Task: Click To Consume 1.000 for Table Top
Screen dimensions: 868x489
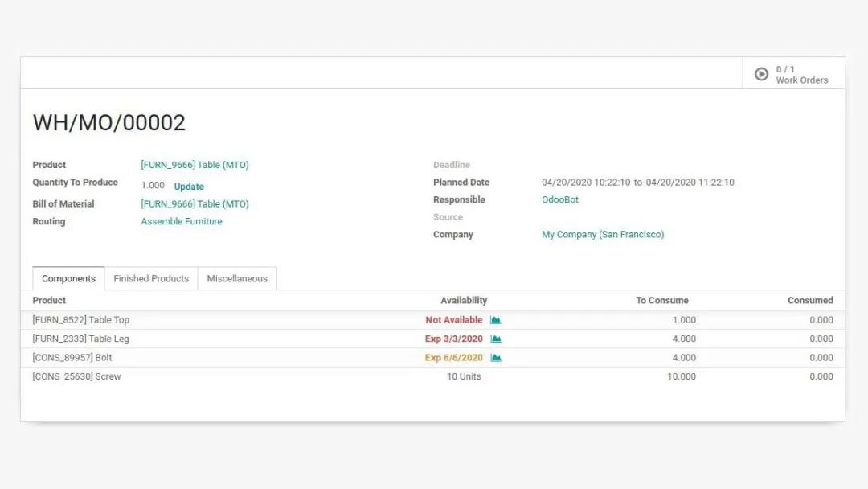Action: coord(684,320)
